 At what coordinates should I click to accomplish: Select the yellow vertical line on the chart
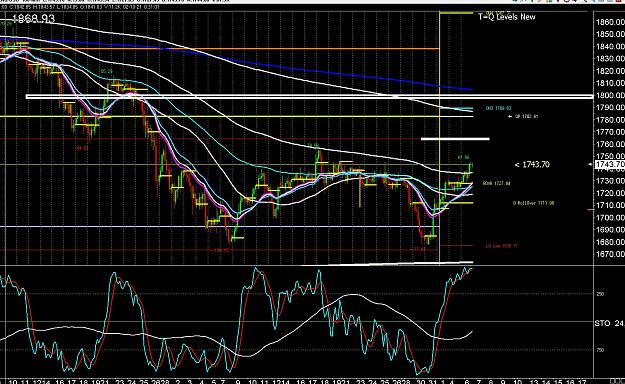[x=439, y=138]
